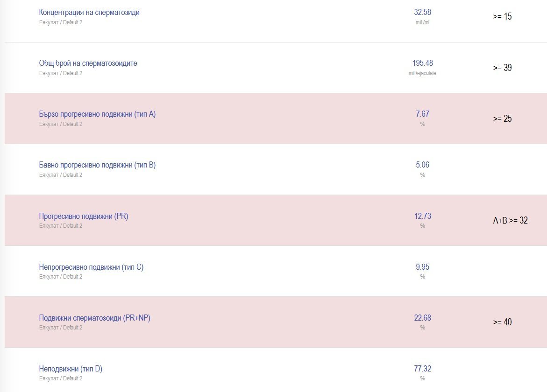Click the '>= 15' reference range
The width and height of the screenshot is (547, 392).
coord(502,17)
